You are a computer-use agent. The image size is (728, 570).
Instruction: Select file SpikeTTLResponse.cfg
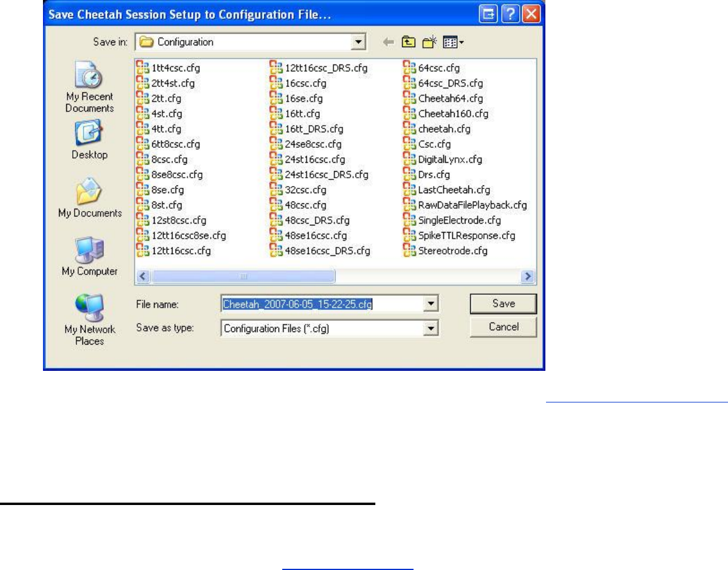[460, 236]
